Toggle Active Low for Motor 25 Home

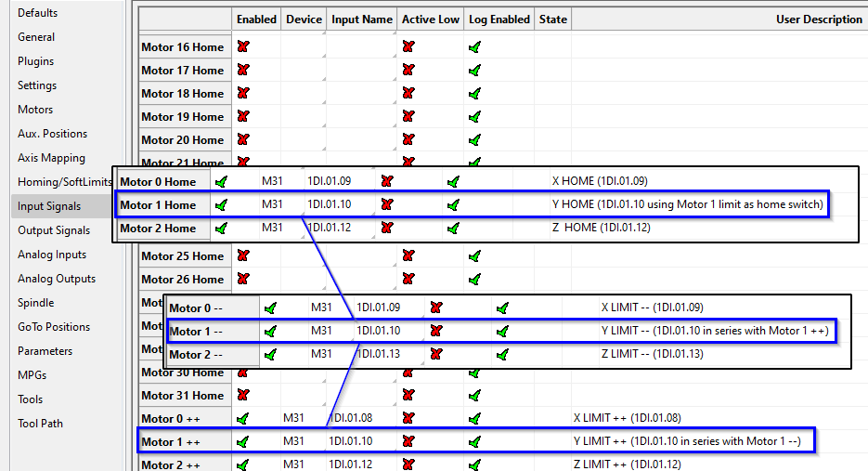point(408,255)
